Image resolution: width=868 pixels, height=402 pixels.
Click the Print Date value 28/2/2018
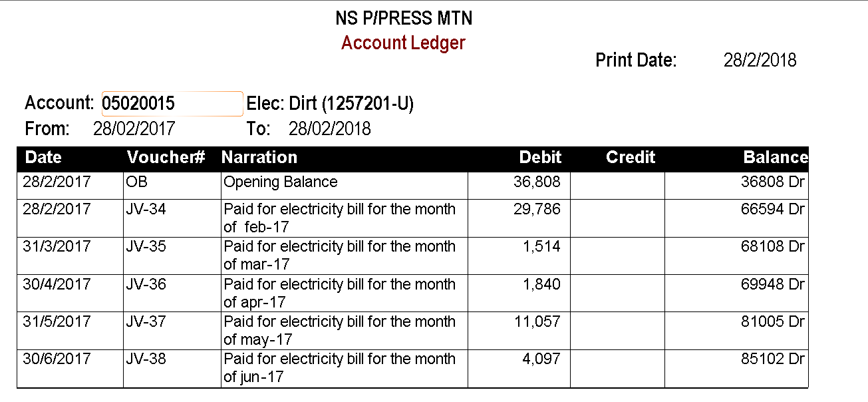click(760, 61)
